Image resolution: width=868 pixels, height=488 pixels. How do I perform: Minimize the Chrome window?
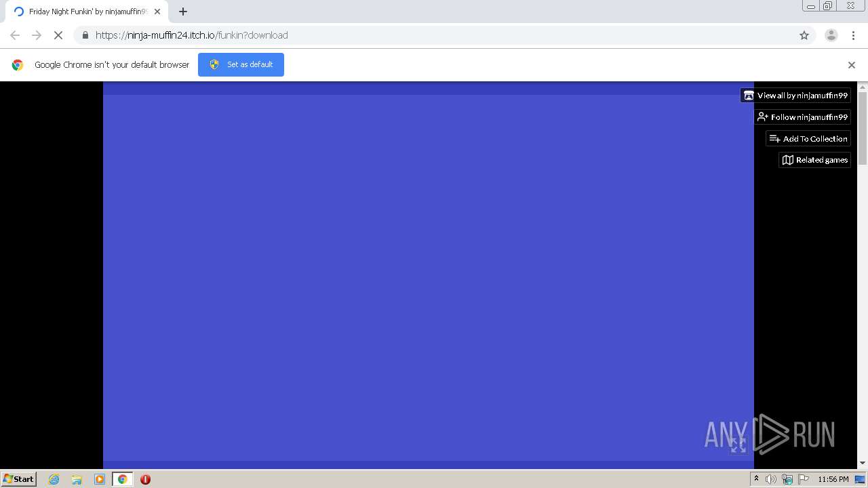click(810, 6)
